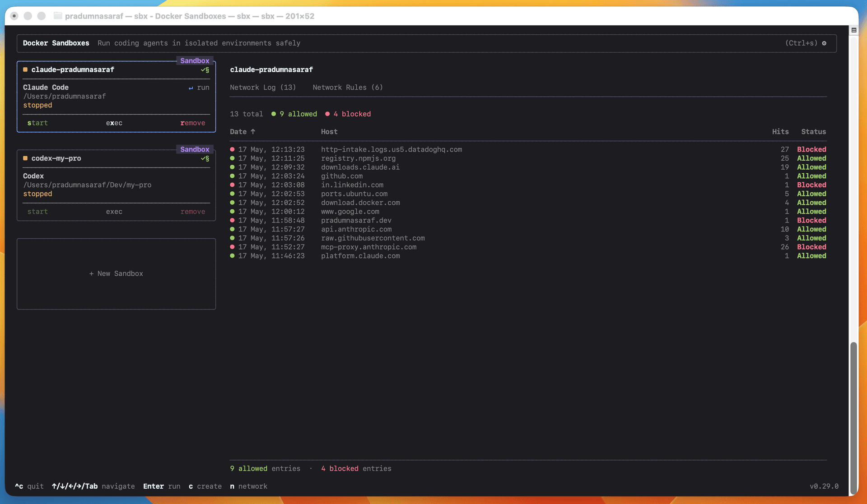The image size is (867, 504).
Task: Remove the claude-pradumnasaraf sandbox
Action: (x=193, y=123)
